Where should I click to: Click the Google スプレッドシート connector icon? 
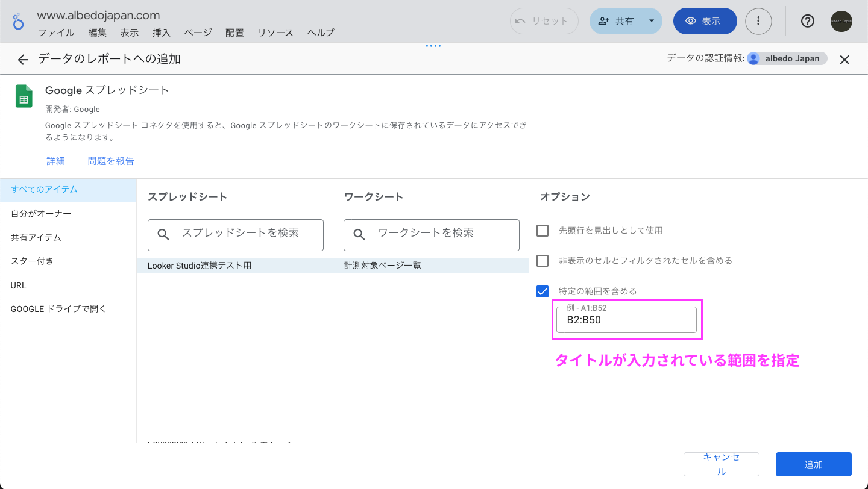click(24, 96)
